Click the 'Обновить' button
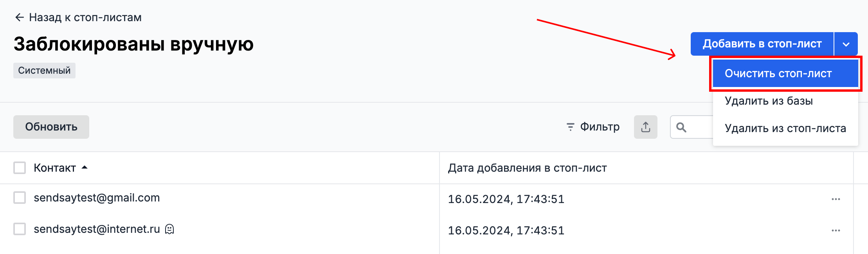Image resolution: width=868 pixels, height=254 pixels. (51, 127)
